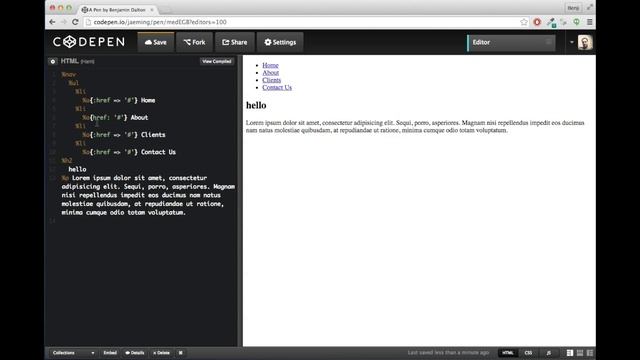
Task: Go back with browser back arrow
Action: [x=52, y=22]
